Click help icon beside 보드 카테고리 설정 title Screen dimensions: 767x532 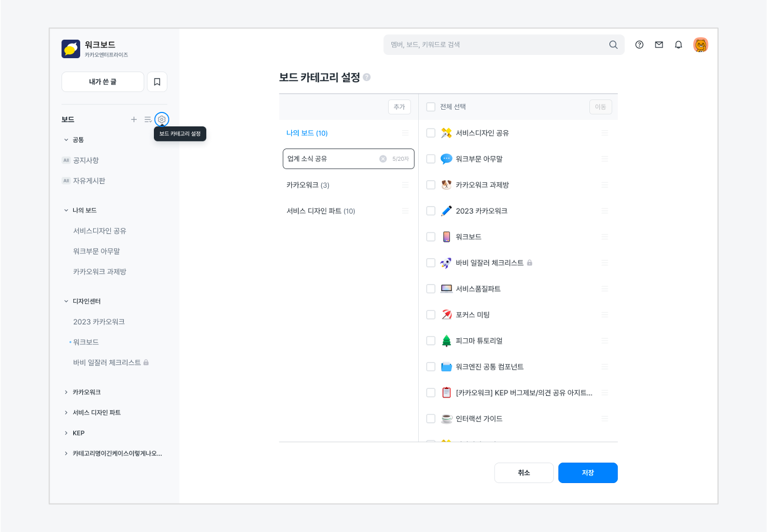click(367, 77)
